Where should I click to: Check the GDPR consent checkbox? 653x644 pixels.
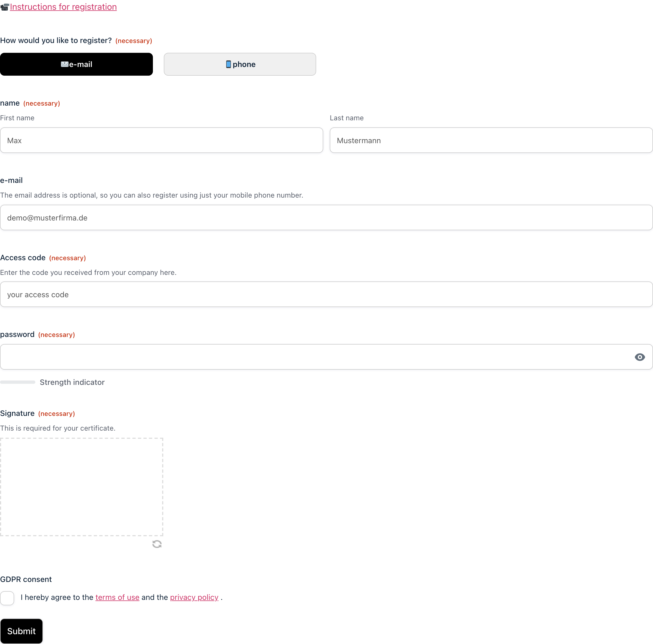coord(7,598)
